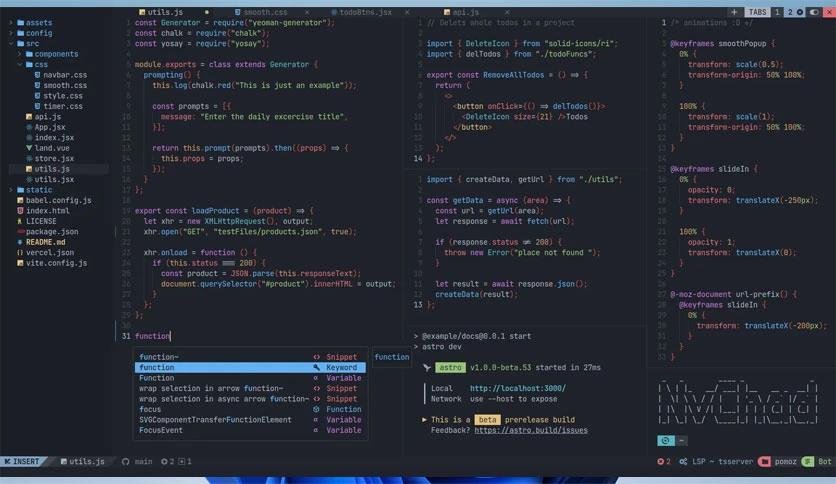Expand the assets folder
The image size is (836, 484).
(x=38, y=22)
